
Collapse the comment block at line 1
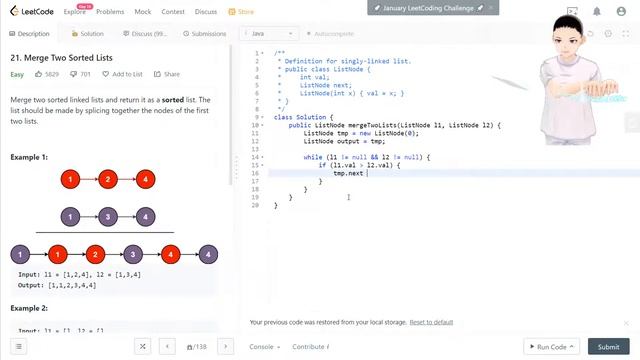262,53
